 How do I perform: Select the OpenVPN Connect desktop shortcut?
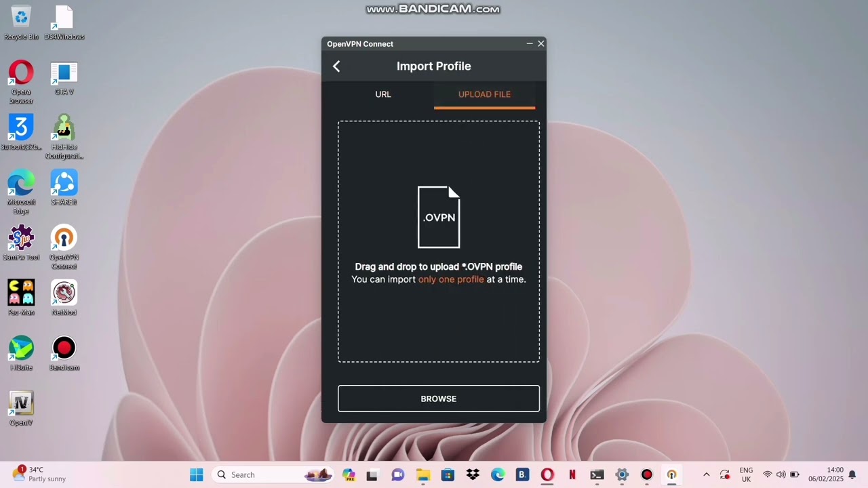tap(64, 248)
